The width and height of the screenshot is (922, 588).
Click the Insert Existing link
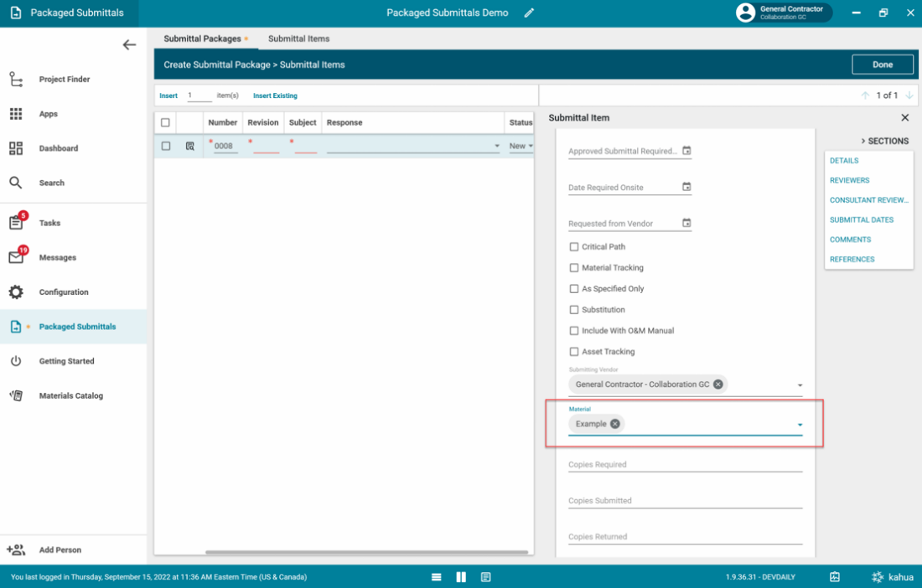pos(275,95)
